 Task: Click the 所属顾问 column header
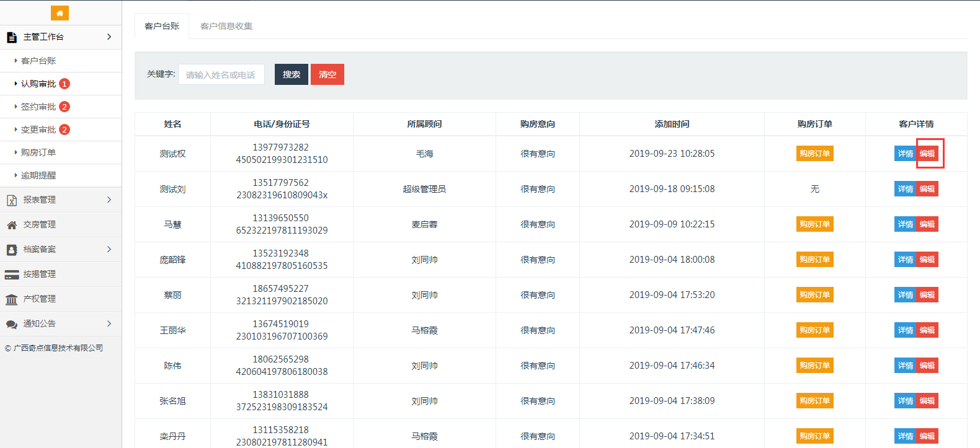424,124
